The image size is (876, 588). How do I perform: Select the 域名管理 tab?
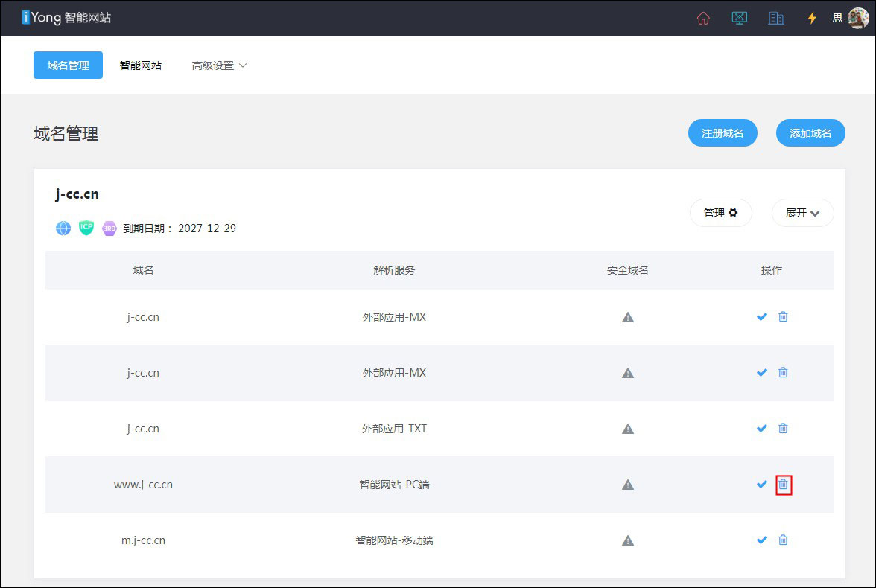pos(68,65)
